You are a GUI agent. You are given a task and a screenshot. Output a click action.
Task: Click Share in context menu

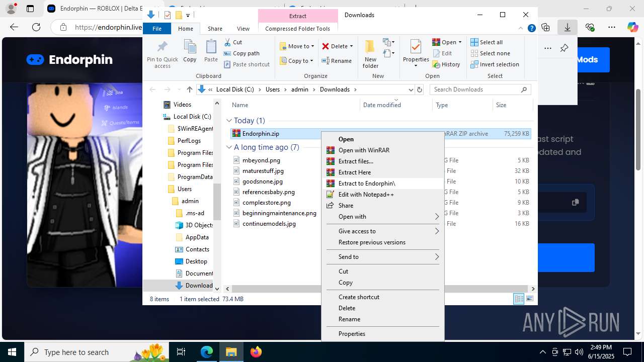[382, 206]
